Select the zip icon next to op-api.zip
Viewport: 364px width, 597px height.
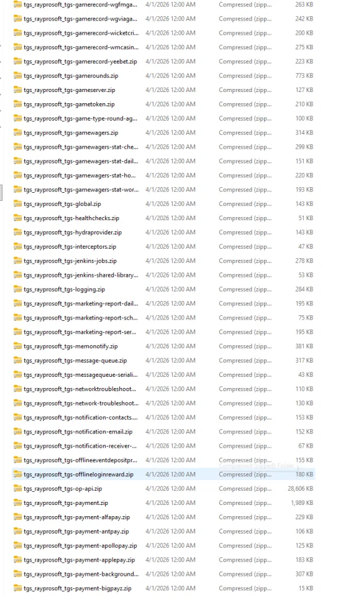point(17,489)
